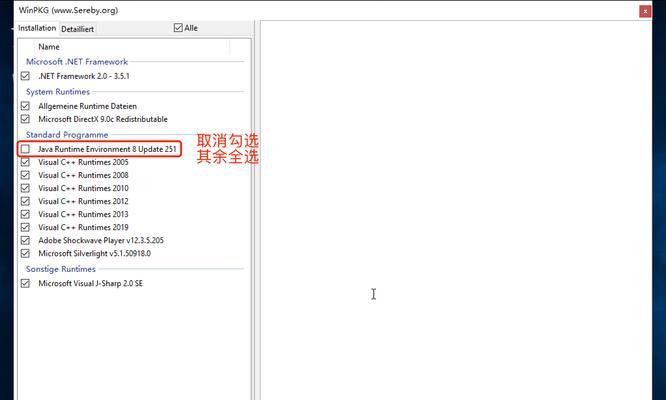Uncheck Visual C++ Runtimes 2005 checkbox
Screen dimensions: 666x400
click(x=25, y=162)
